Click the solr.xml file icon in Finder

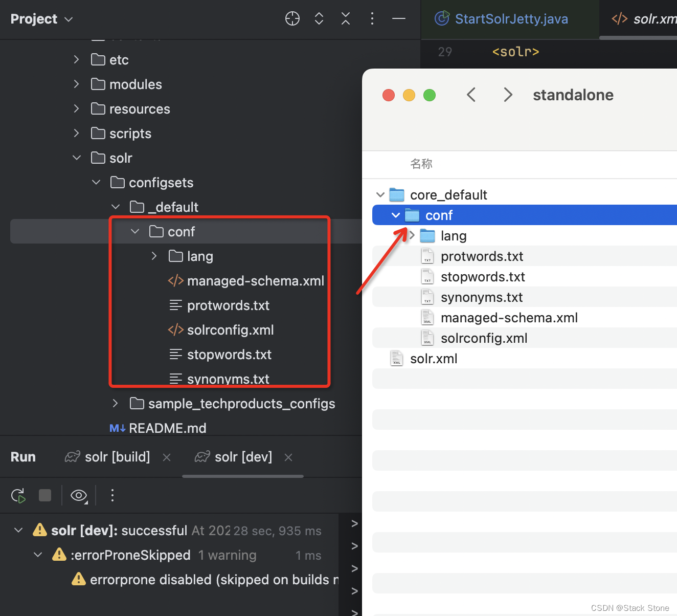click(x=397, y=358)
